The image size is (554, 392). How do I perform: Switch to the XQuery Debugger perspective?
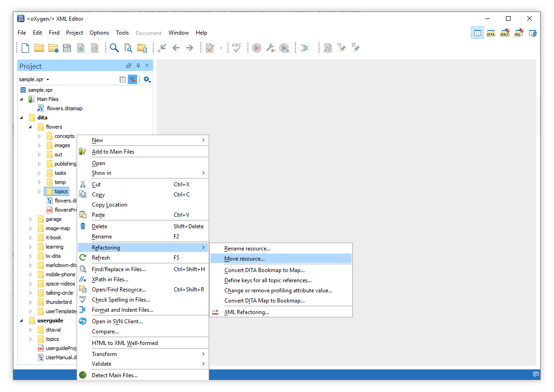[518, 33]
